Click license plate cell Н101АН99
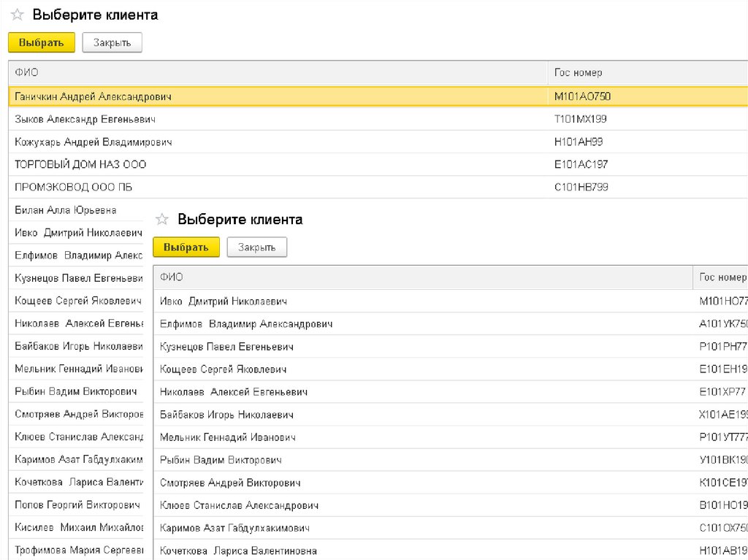748x560 pixels. pos(579,142)
